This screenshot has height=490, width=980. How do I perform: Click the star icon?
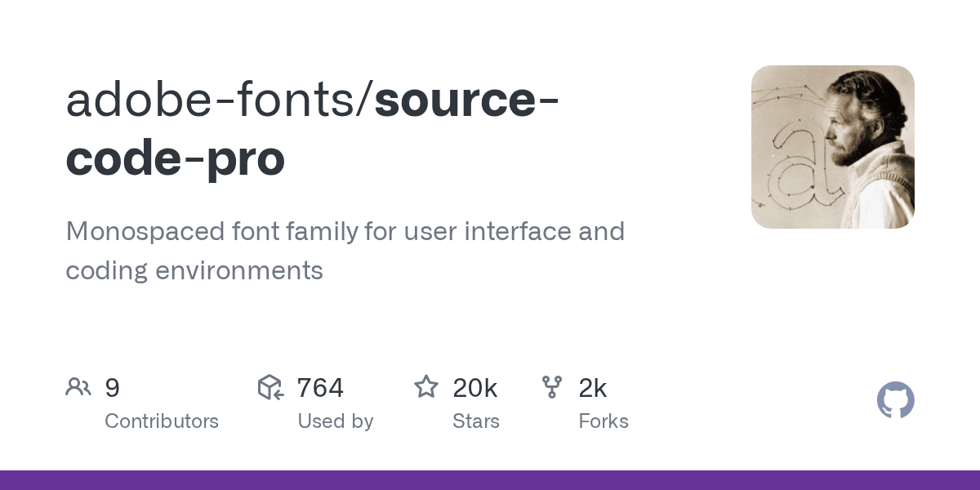(x=426, y=387)
